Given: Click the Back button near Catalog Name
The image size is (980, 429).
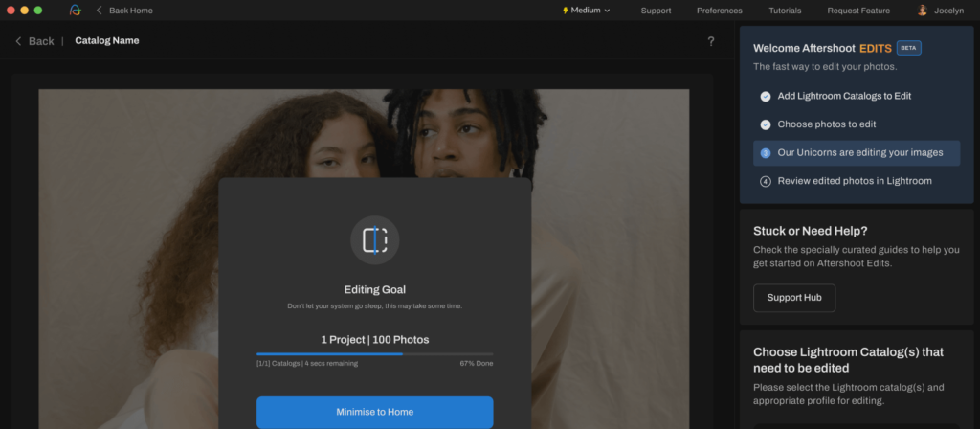Looking at the screenshot, I should tap(34, 41).
